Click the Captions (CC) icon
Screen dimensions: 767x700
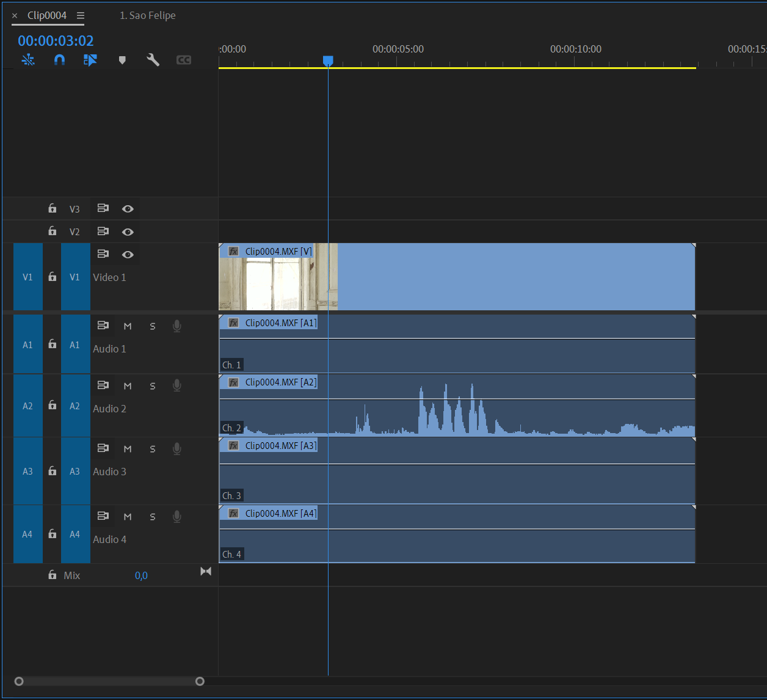(x=183, y=59)
